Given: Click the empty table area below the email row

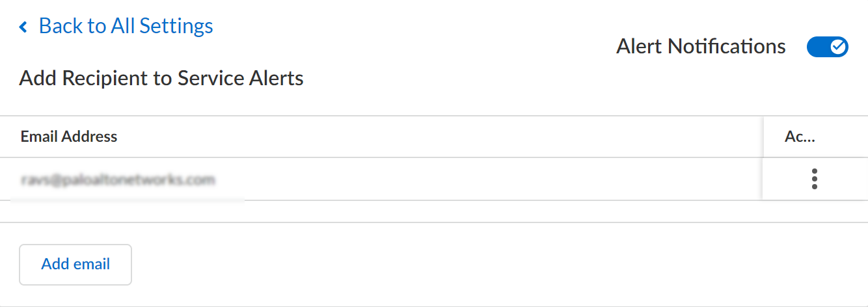Looking at the screenshot, I should [390, 211].
